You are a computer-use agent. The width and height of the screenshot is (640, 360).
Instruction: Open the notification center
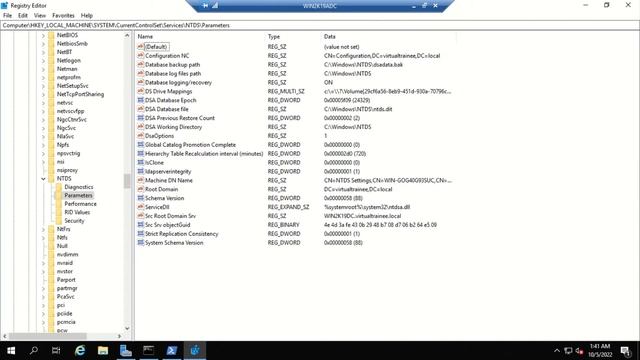(625, 351)
